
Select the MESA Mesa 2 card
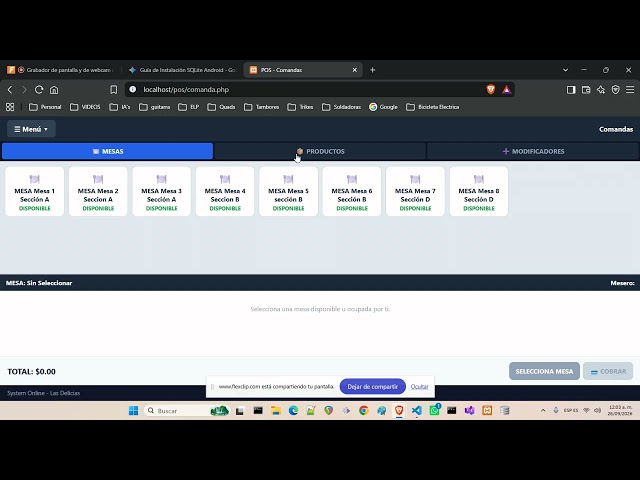pos(98,191)
